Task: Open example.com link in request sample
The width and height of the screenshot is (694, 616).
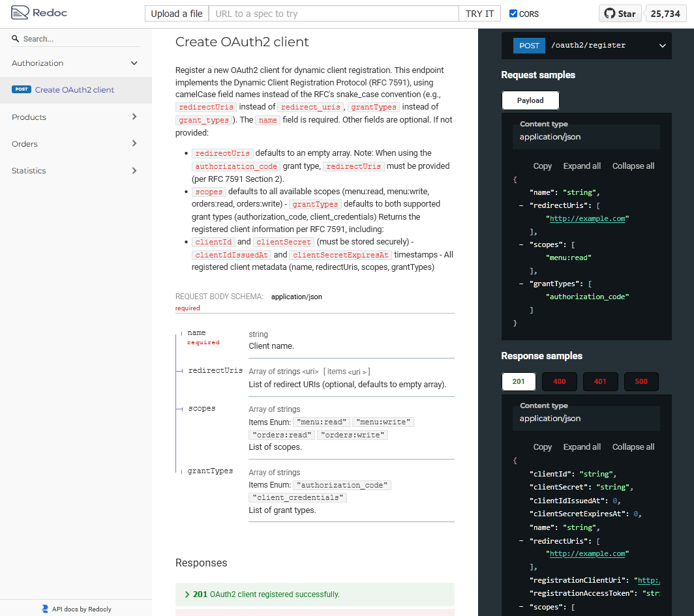Action: [587, 218]
